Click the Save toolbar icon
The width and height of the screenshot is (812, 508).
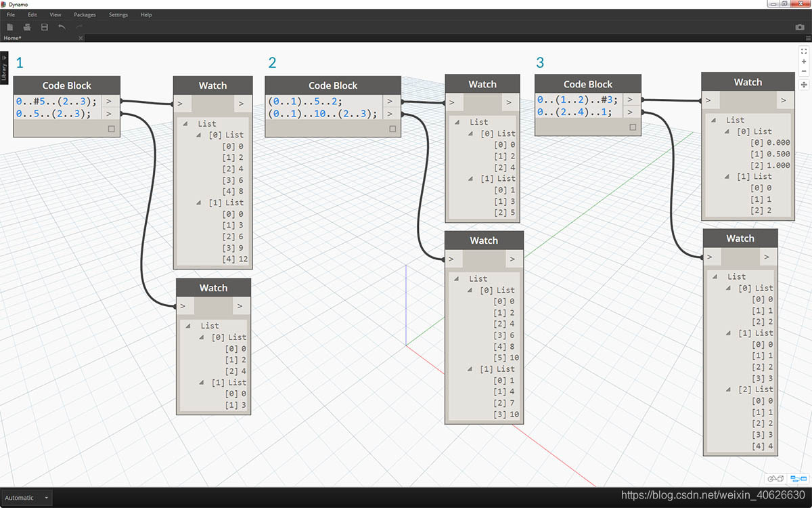45,27
